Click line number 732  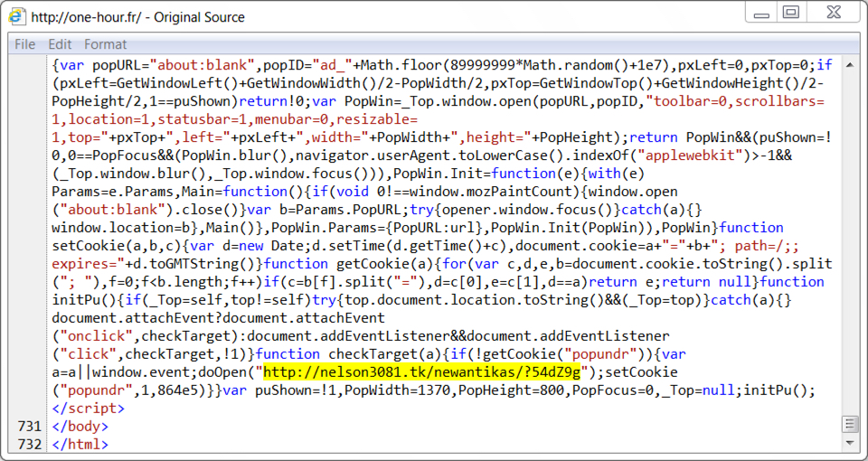[x=29, y=444]
